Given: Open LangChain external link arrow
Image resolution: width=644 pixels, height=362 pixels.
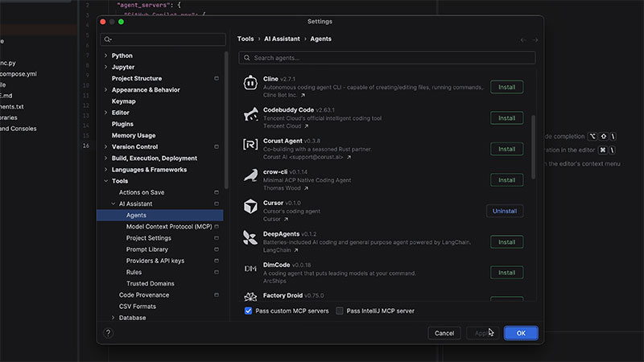Looking at the screenshot, I should coord(296,250).
